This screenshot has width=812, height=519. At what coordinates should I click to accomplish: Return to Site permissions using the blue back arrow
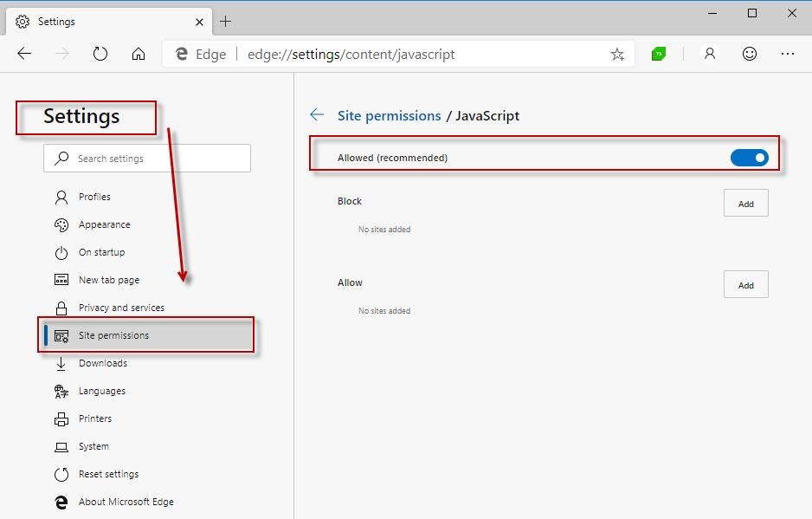[x=317, y=114]
